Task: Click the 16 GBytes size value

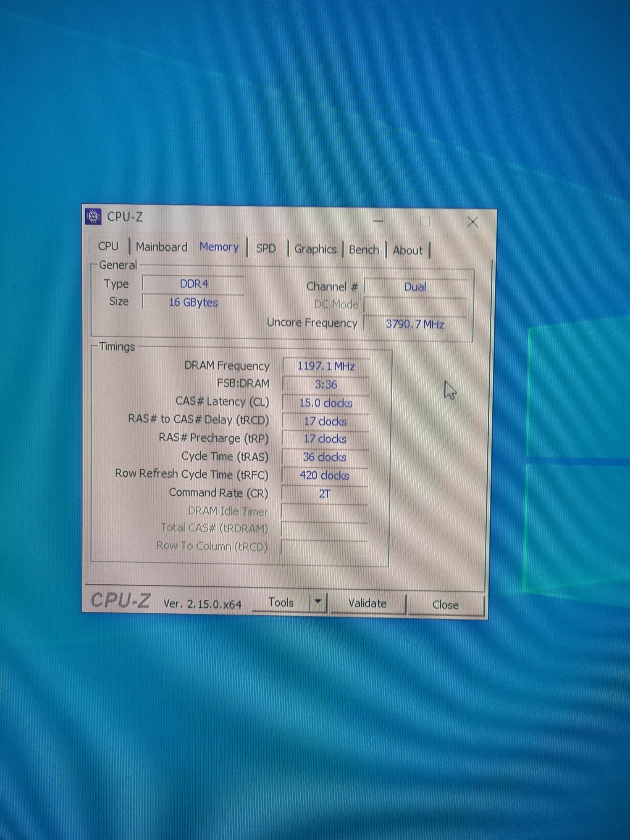Action: (x=193, y=302)
